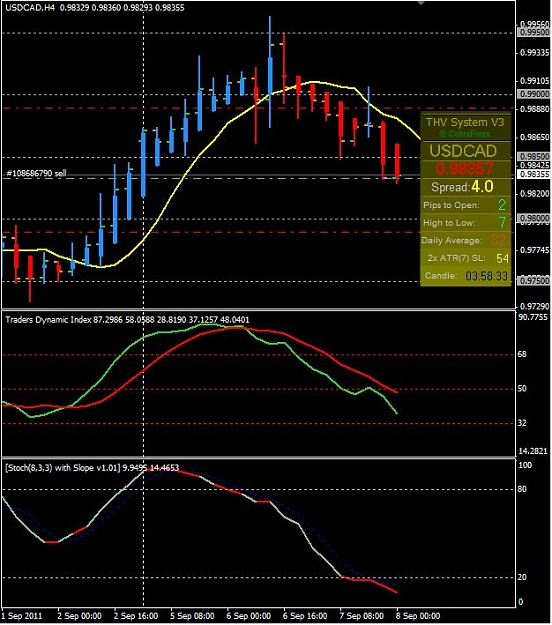Click the 1 Sep 2011 time axis label

coord(22,616)
